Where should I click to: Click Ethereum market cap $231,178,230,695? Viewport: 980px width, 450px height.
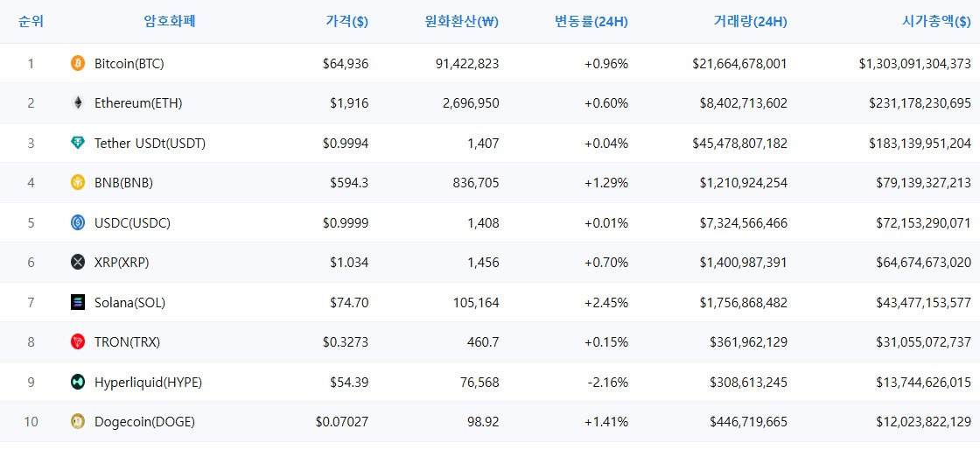coord(920,104)
